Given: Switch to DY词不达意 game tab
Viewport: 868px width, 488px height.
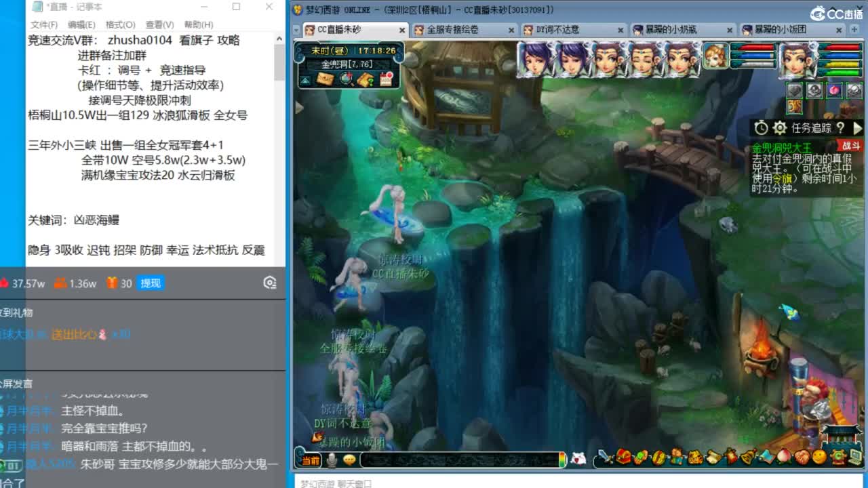Looking at the screenshot, I should tap(573, 30).
